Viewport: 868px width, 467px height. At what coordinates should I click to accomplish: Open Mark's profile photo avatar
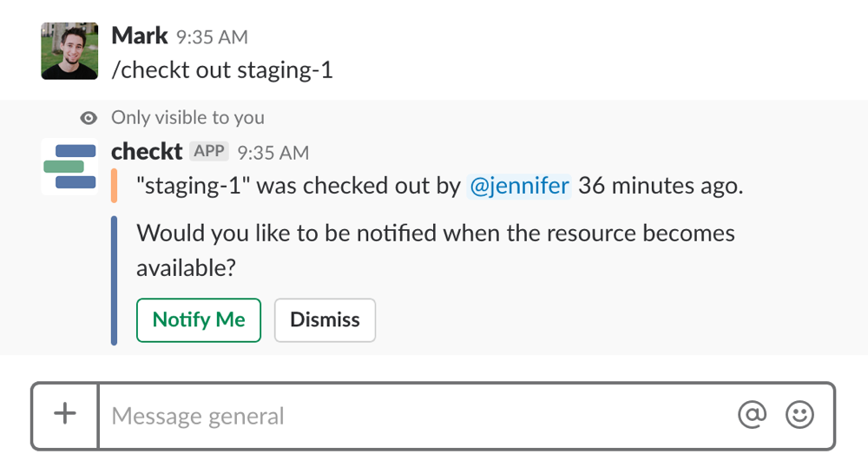pyautogui.click(x=69, y=51)
